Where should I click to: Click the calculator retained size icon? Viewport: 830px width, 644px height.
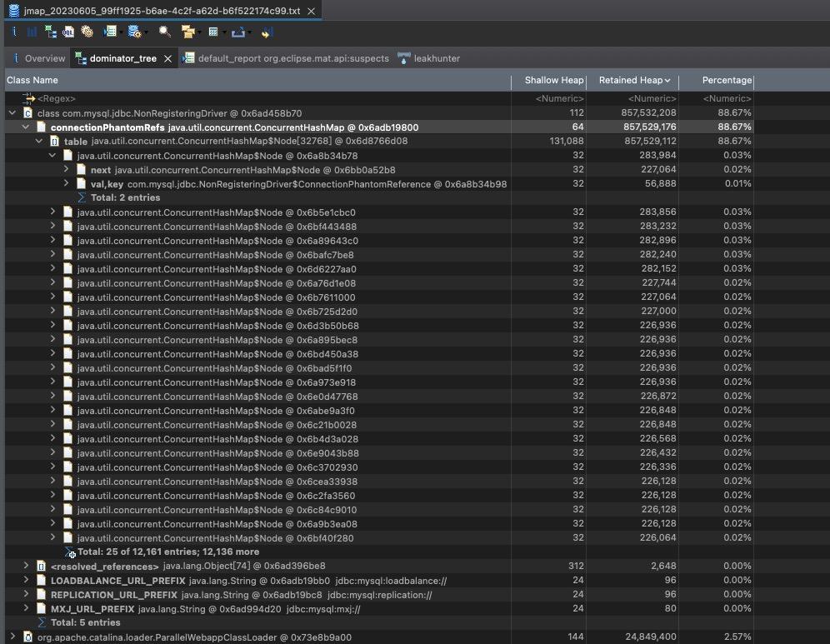coord(214,32)
